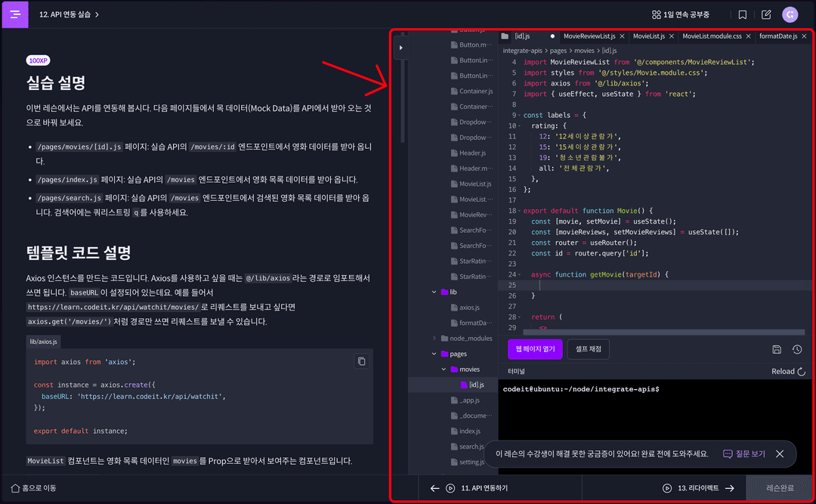Screen dimensions: 816x504
Task: Close the MovieList.module.css tab
Action: tap(748, 36)
